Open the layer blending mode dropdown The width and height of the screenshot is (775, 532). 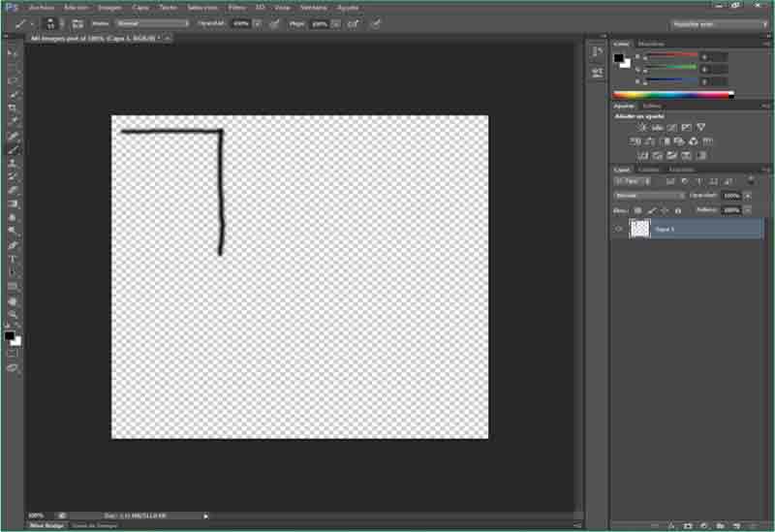[649, 195]
